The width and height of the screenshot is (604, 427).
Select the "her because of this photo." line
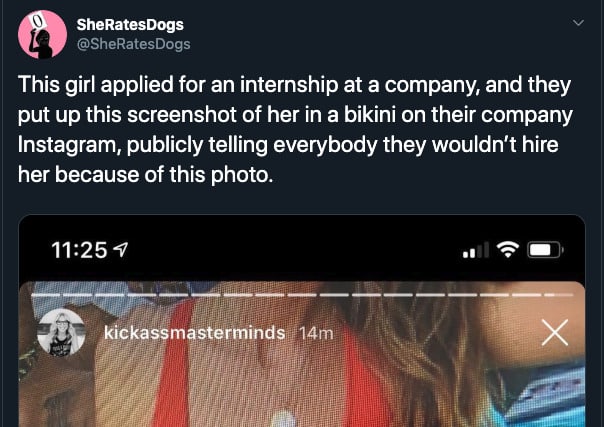pos(145,175)
